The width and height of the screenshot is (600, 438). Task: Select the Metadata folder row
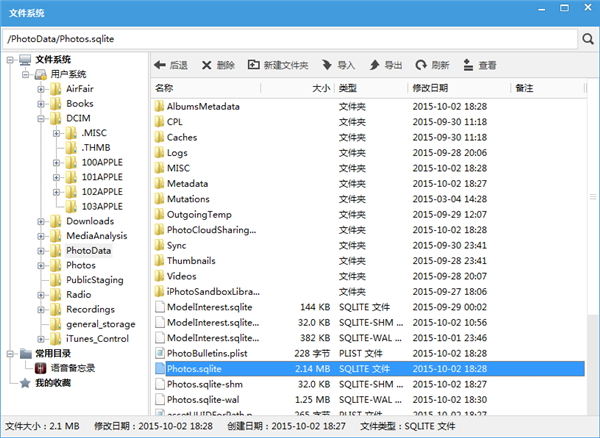click(x=369, y=184)
